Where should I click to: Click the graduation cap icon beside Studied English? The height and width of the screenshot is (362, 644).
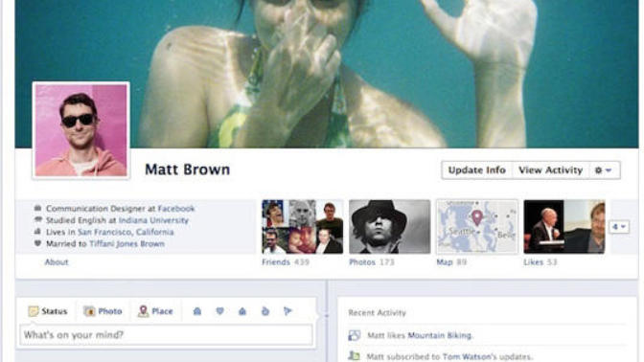(x=37, y=220)
